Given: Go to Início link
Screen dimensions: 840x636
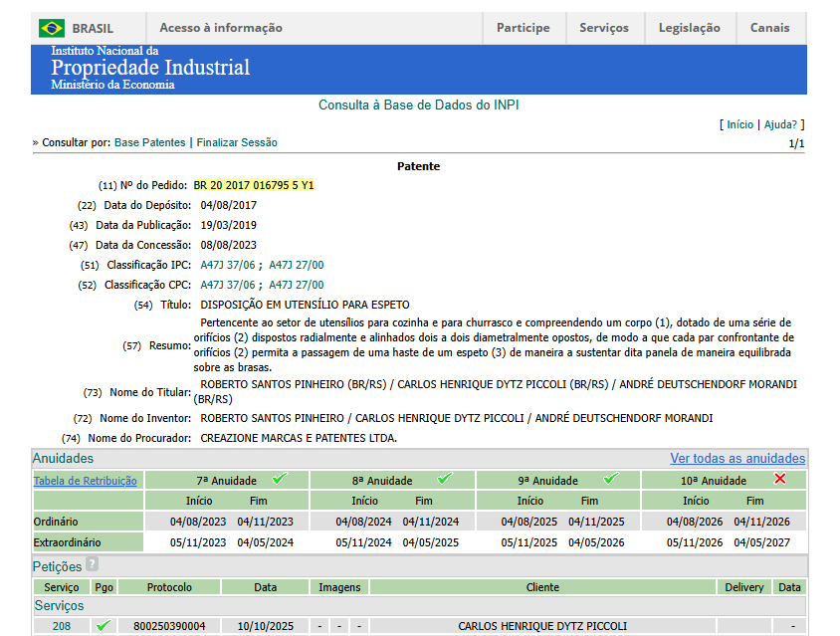Looking at the screenshot, I should click(739, 124).
